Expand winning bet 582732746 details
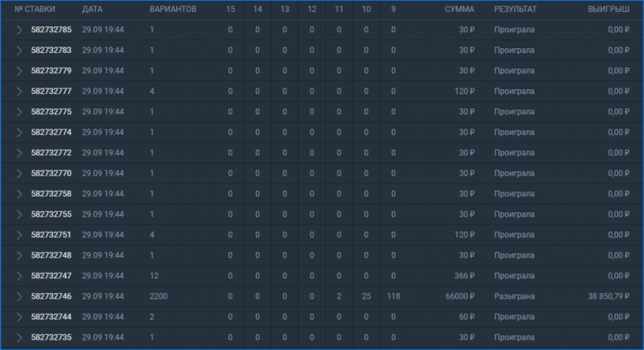 (19, 297)
